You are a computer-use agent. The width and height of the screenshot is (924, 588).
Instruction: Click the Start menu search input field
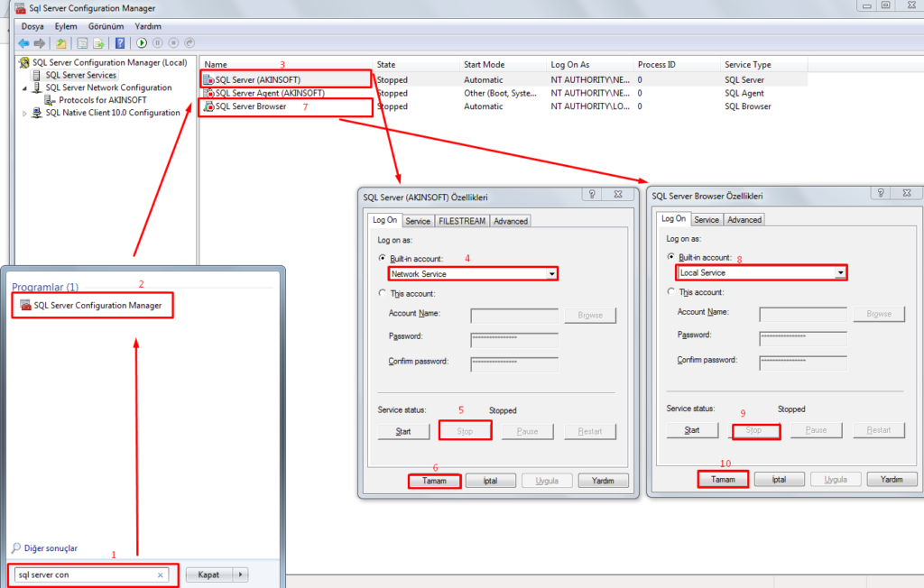(x=86, y=574)
